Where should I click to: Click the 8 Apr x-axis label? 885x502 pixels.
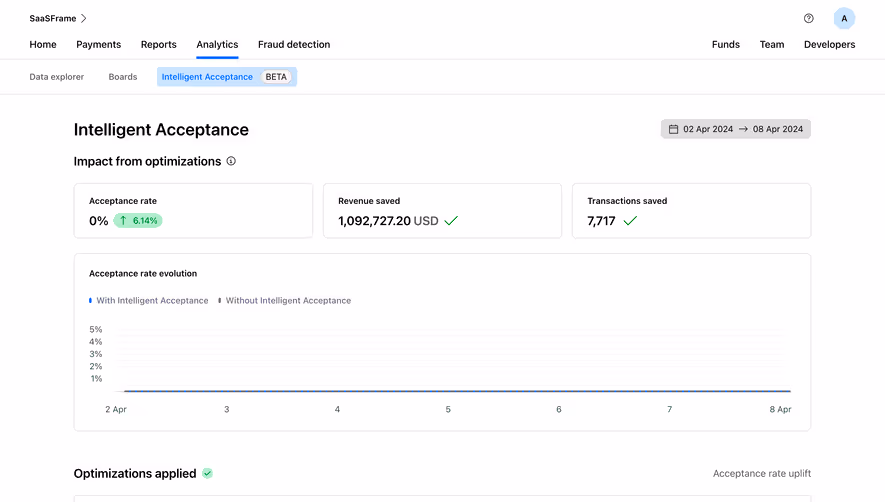click(x=781, y=409)
